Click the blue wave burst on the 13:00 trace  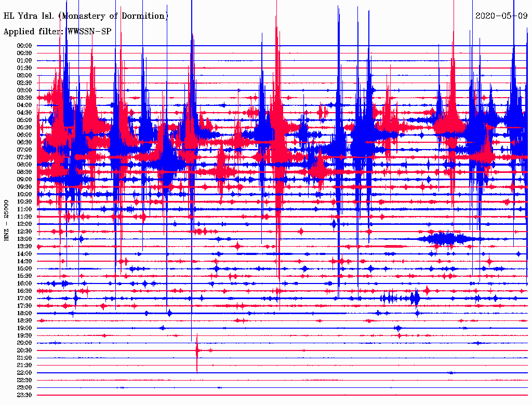pos(446,239)
